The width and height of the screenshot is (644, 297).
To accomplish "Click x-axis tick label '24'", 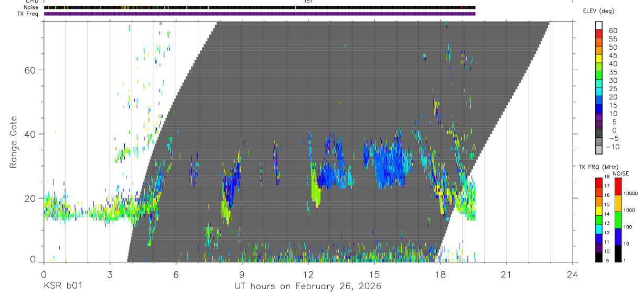I will (572, 274).
